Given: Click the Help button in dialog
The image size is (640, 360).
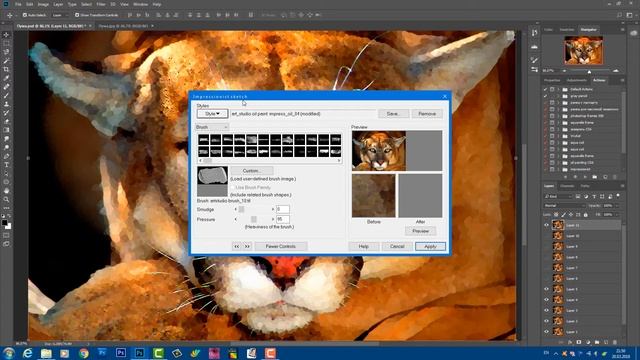Looking at the screenshot, I should tap(363, 247).
